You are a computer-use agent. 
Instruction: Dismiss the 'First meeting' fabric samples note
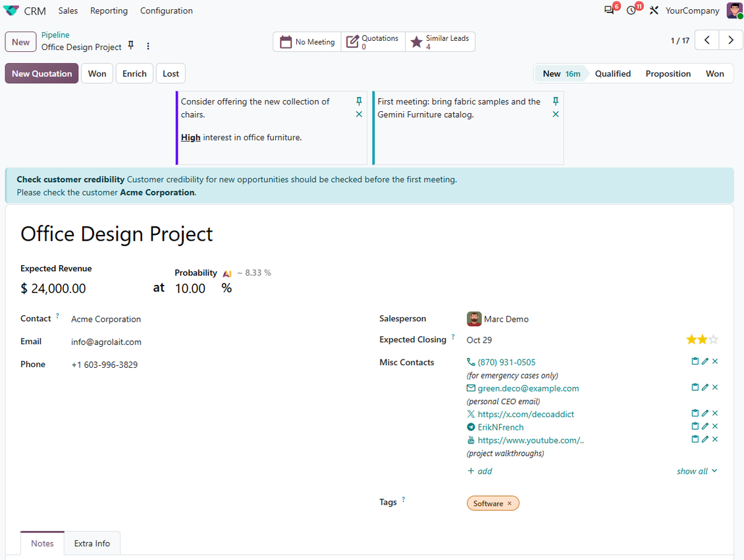click(x=556, y=115)
